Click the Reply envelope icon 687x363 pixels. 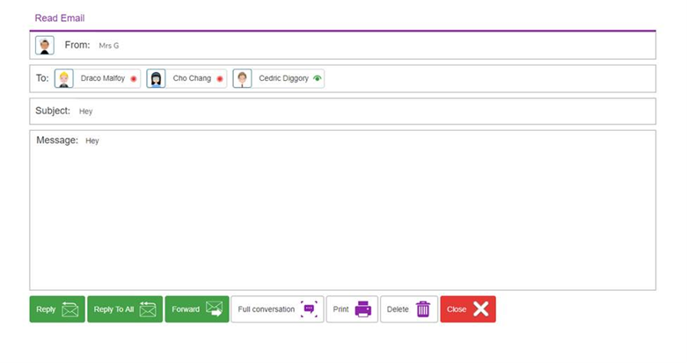click(70, 309)
